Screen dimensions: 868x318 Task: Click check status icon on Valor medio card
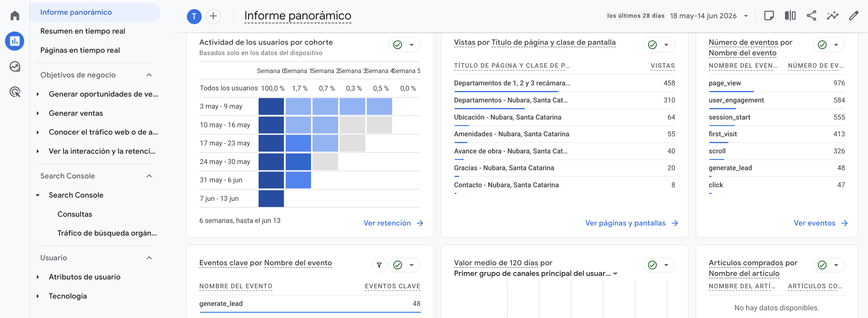click(x=652, y=265)
